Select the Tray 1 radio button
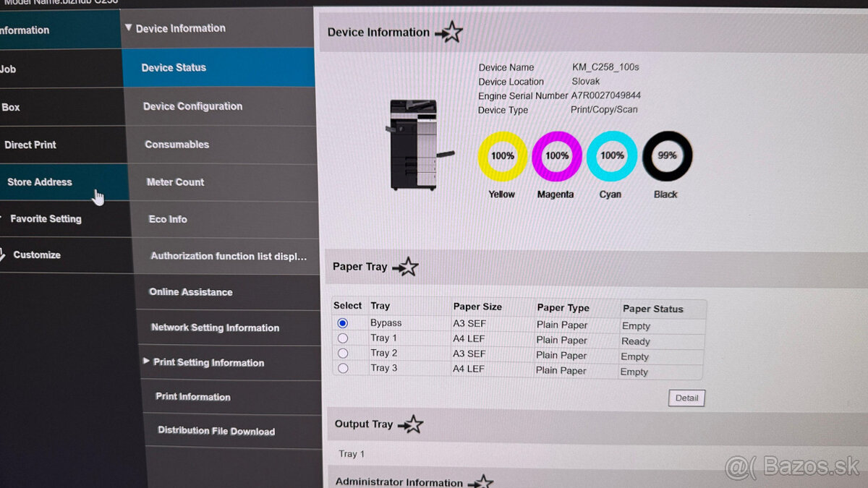 click(x=343, y=338)
